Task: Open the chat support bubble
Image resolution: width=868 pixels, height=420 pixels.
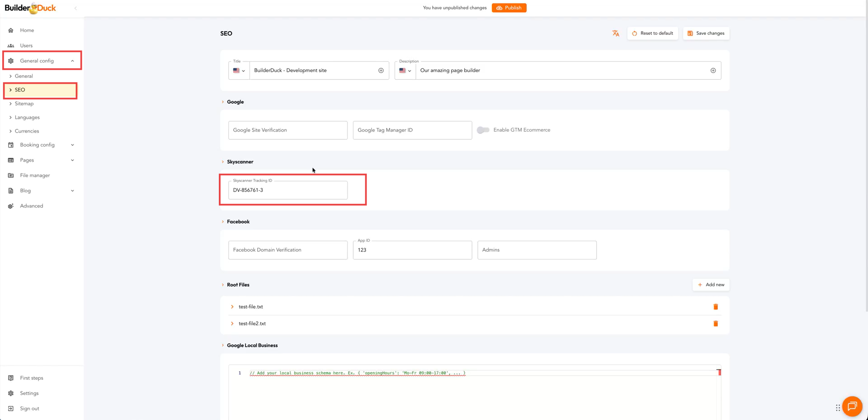Action: click(x=852, y=406)
